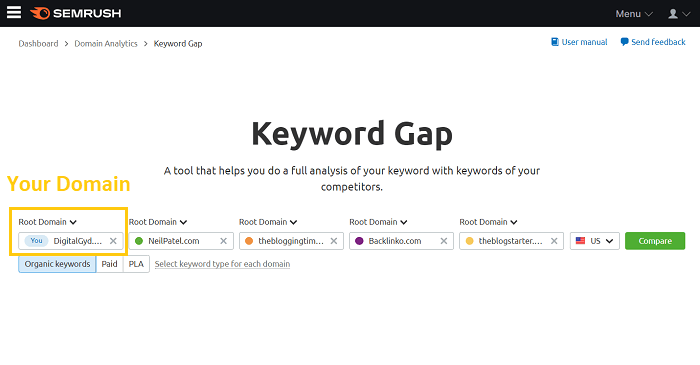This screenshot has width=700, height=365.
Task: Remove Backlinko.com with its X icon
Action: click(x=444, y=241)
